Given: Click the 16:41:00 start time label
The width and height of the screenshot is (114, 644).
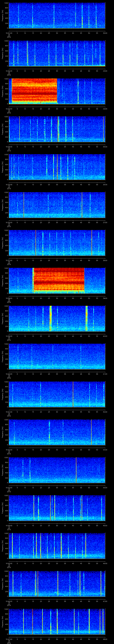Looking at the screenshot, I should pos(9,412).
